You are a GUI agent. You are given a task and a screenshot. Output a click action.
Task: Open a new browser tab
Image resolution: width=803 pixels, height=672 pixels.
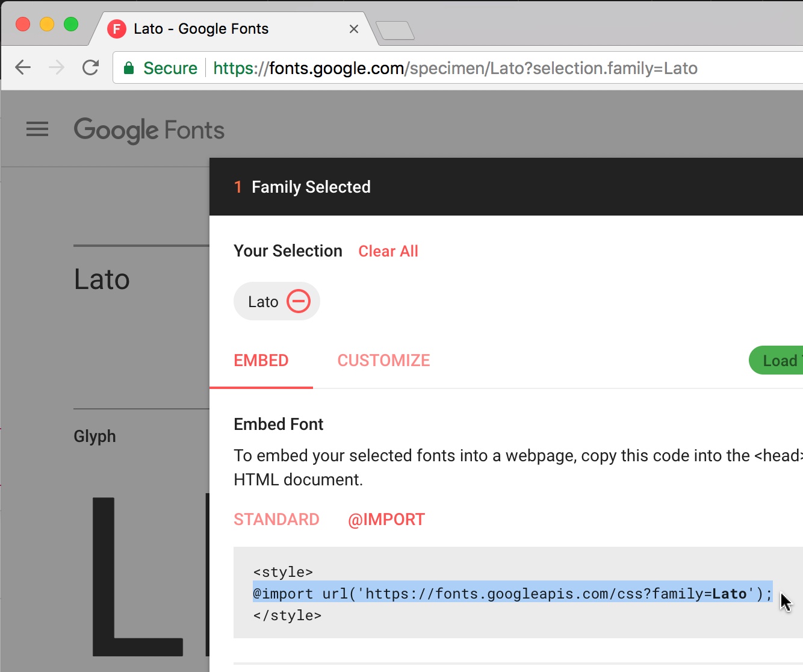[x=395, y=30]
